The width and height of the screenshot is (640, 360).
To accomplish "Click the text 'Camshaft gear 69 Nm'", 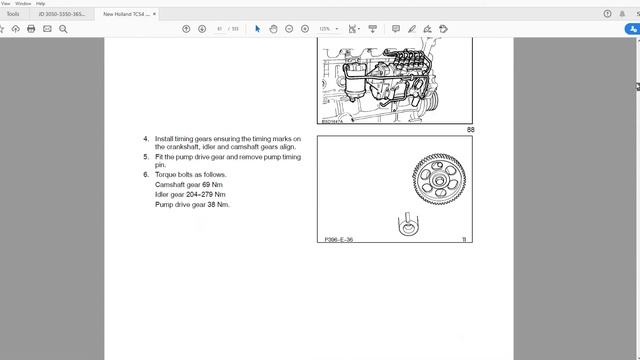I will [189, 185].
